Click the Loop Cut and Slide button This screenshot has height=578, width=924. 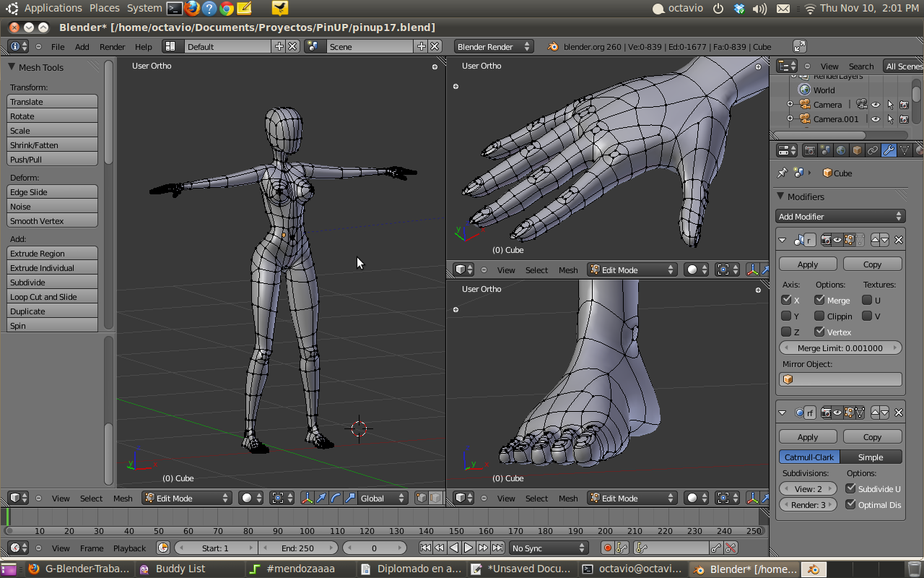(52, 297)
